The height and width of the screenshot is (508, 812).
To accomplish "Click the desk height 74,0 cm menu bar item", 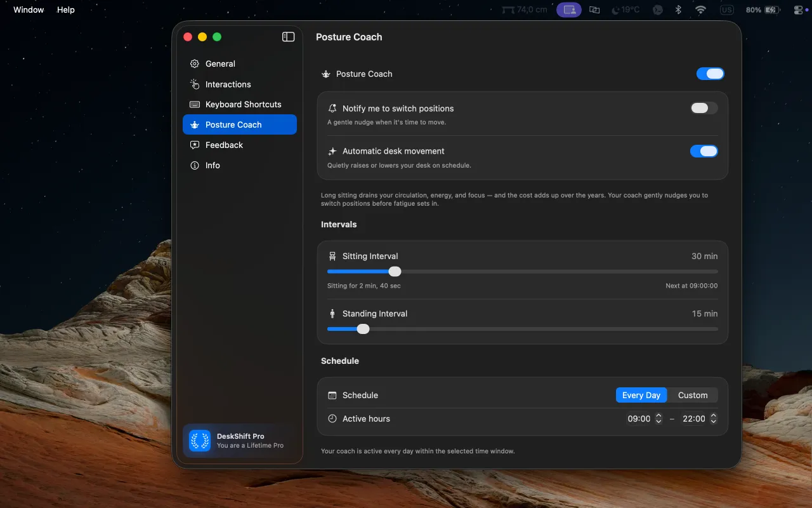I will 525,10.
